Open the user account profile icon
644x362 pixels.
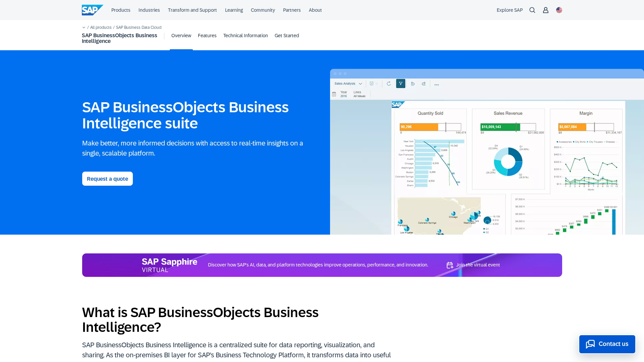tap(546, 10)
